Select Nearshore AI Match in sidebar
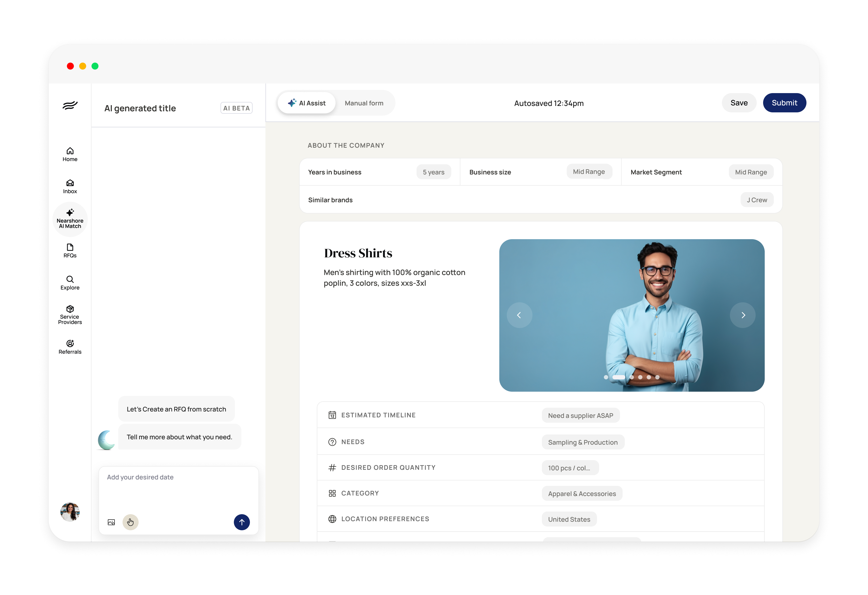The image size is (868, 595). (x=70, y=219)
